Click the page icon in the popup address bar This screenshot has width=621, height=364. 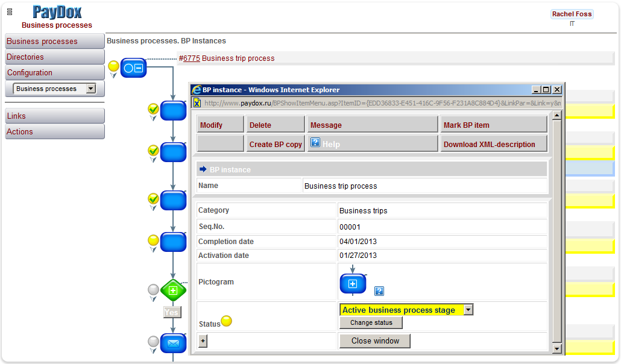(197, 103)
